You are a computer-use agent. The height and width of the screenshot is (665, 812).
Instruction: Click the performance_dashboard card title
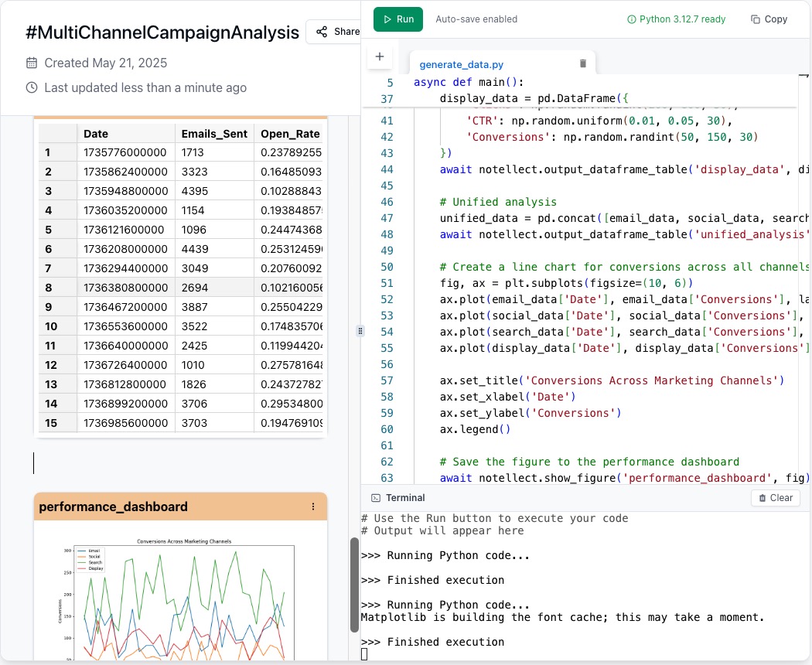point(114,506)
